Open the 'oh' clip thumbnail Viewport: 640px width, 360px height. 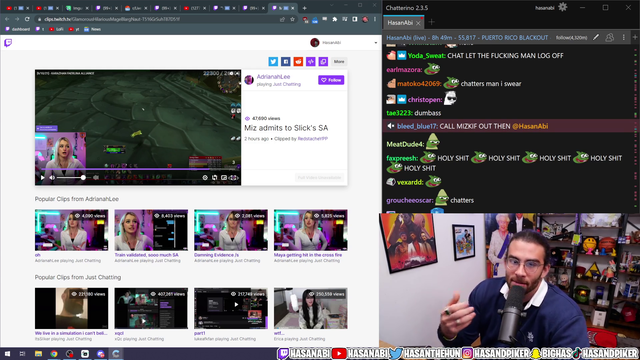(71, 230)
